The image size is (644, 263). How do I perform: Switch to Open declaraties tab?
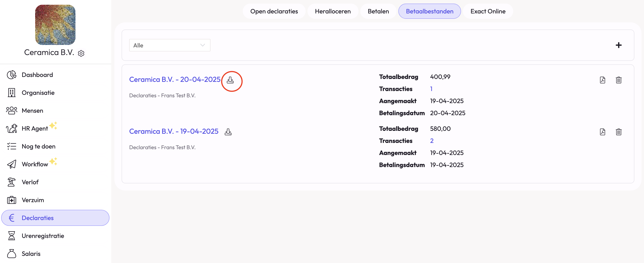274,11
